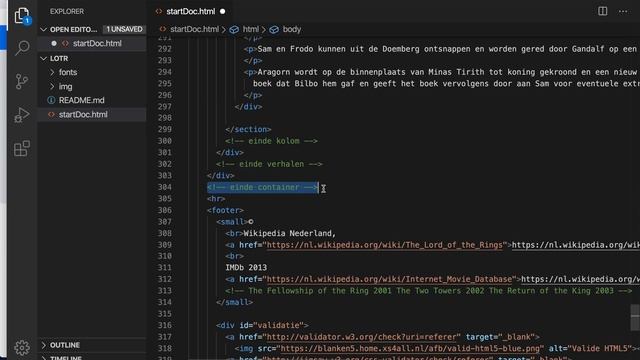Click the hr tag on line 305
Viewport: 640px width, 360px height.
[x=216, y=199]
